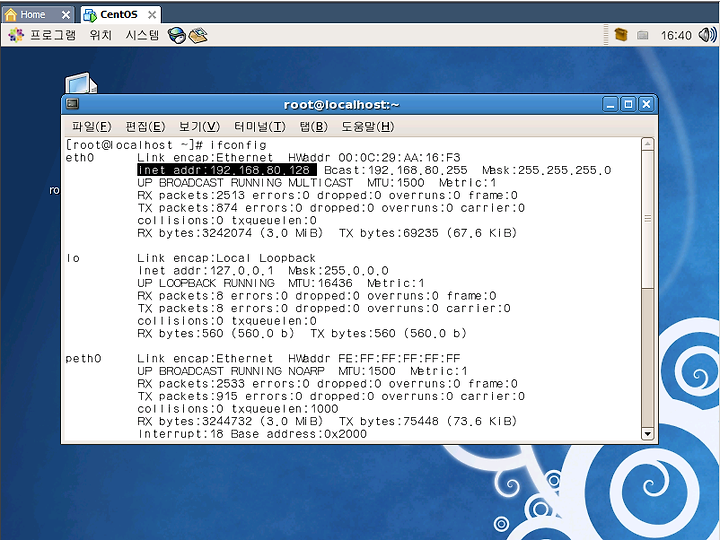Click the Interrupt:18 Base address line
Screen dimensions: 720x540
tap(252, 434)
